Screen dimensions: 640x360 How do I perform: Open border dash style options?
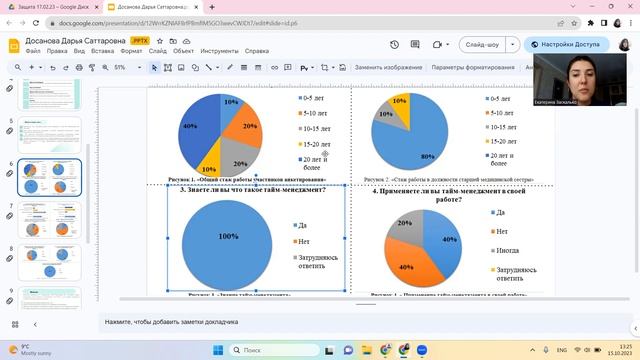click(258, 68)
